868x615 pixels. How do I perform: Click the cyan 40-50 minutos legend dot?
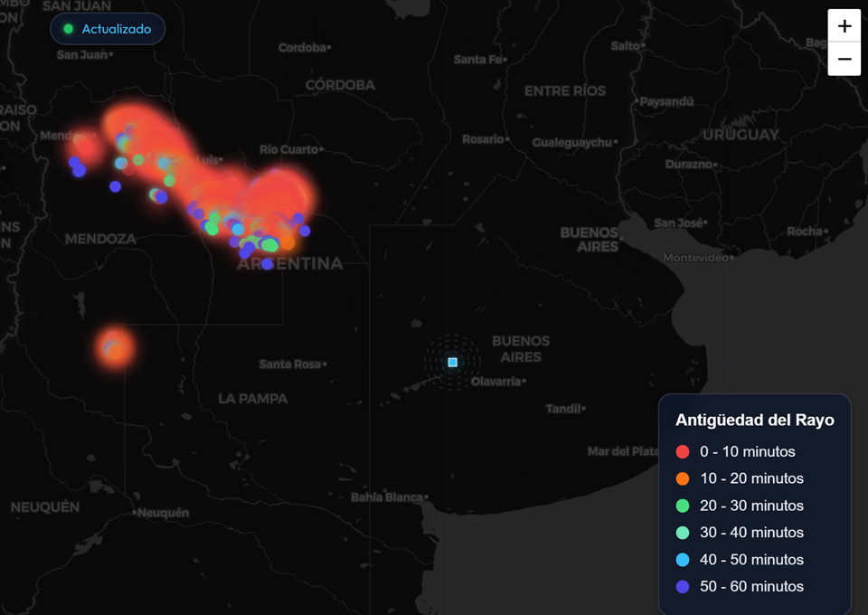coord(684,560)
